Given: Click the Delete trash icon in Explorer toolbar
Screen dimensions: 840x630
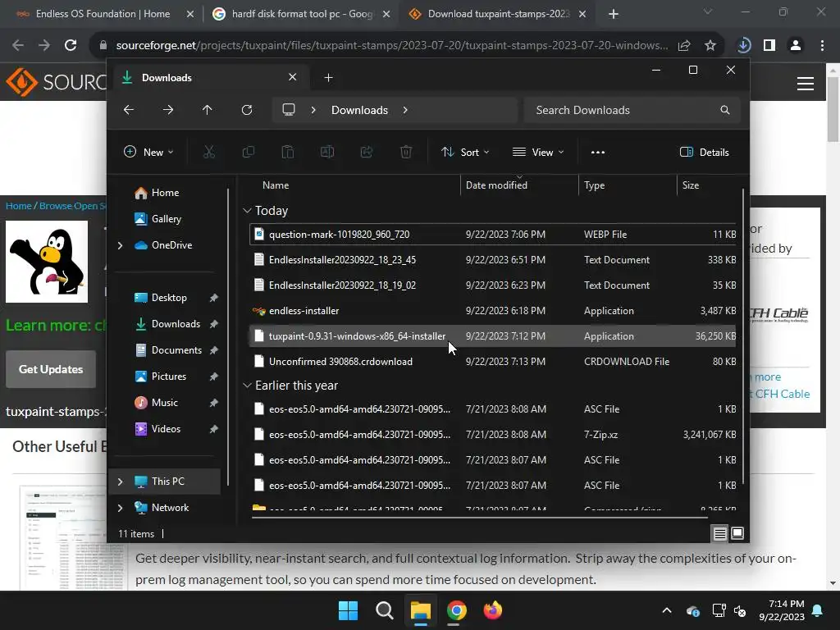Looking at the screenshot, I should point(406,152).
